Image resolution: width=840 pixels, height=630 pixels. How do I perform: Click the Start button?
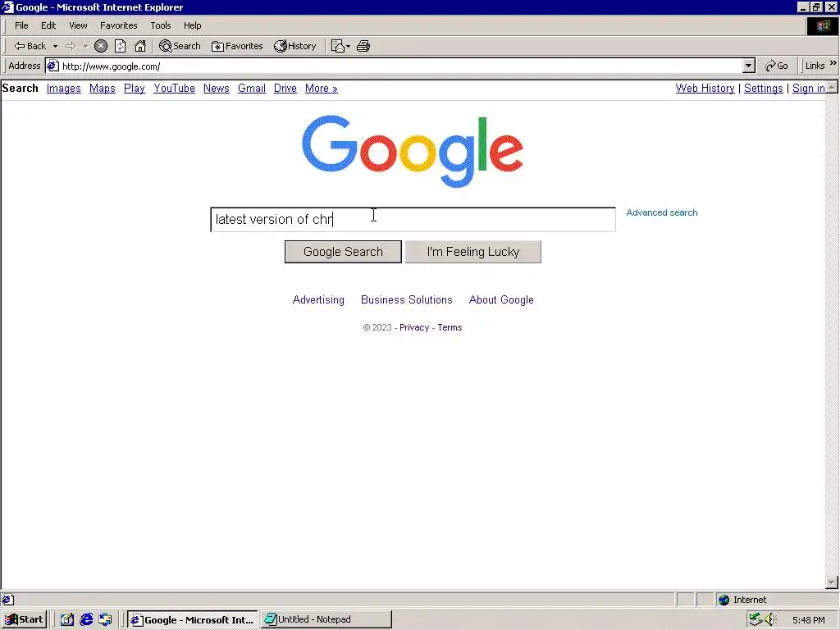point(24,620)
